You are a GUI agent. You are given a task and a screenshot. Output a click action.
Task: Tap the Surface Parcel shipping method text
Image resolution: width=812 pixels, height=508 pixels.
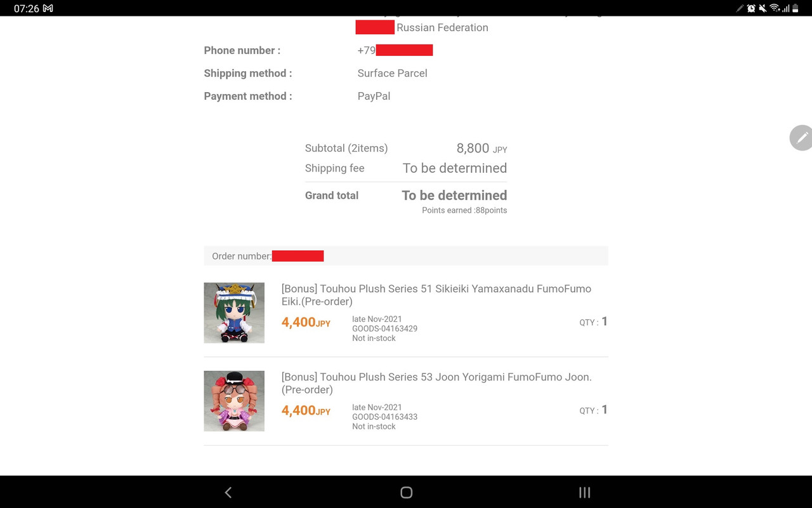point(392,73)
